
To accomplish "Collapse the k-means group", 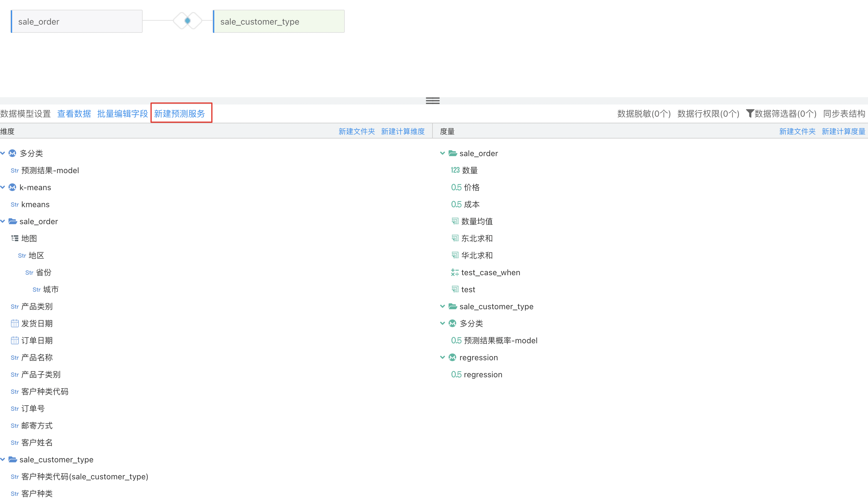I will 3,187.
